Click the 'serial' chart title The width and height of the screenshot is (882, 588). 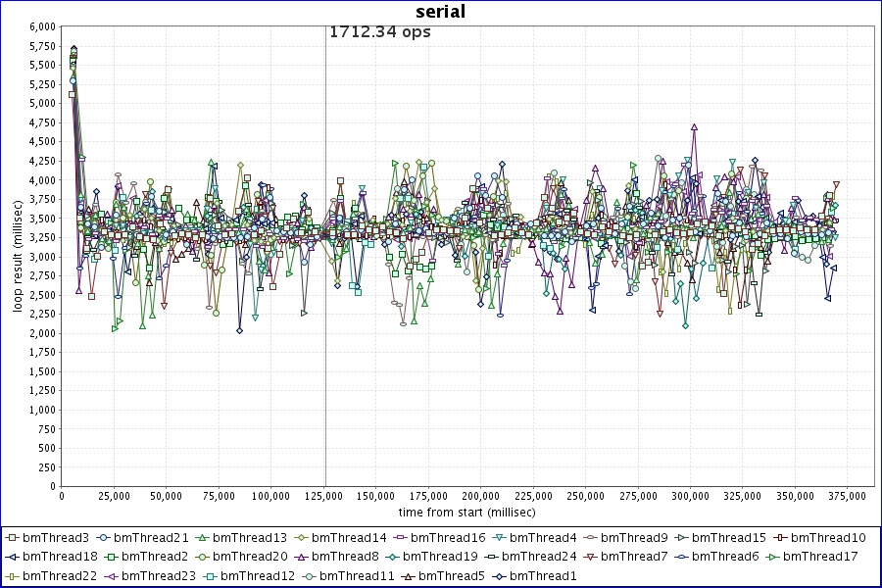pyautogui.click(x=440, y=12)
